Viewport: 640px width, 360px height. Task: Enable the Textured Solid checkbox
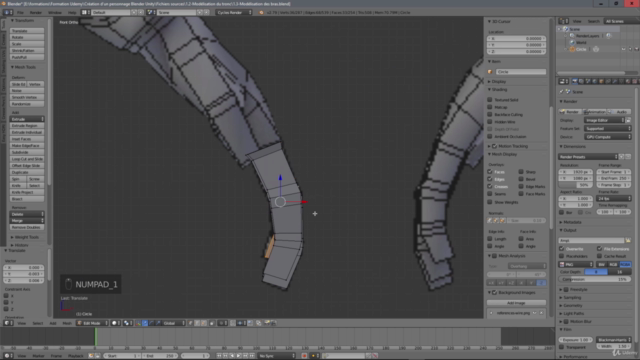click(490, 100)
